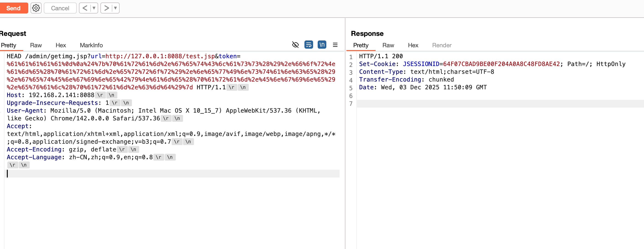Toggle line wrap icon in Request

pos(309,45)
